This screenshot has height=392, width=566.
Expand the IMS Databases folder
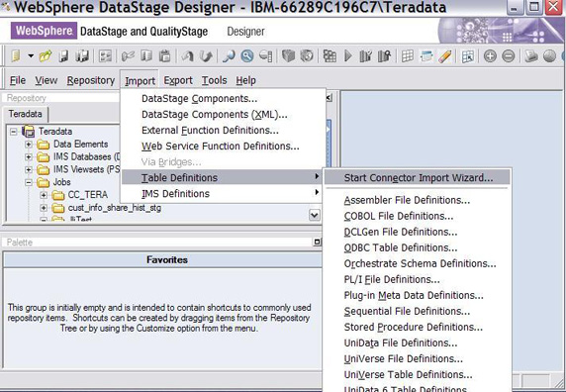pos(28,157)
